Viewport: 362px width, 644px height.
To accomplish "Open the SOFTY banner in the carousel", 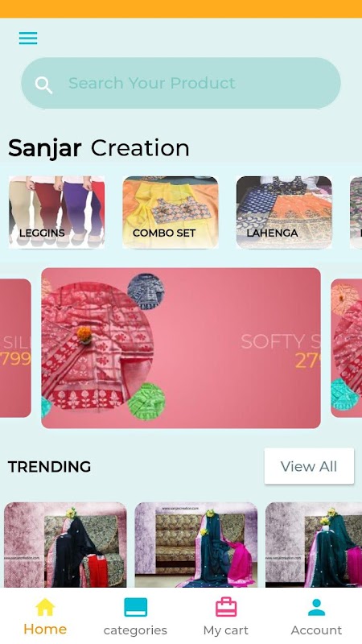I will (181, 349).
